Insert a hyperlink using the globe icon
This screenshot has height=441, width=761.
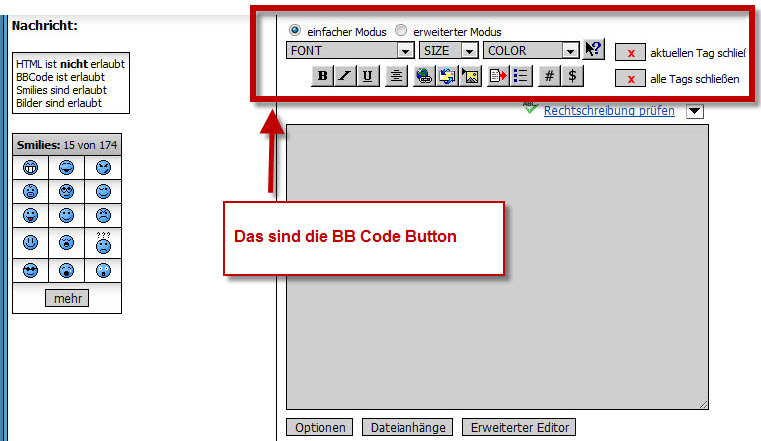point(424,76)
